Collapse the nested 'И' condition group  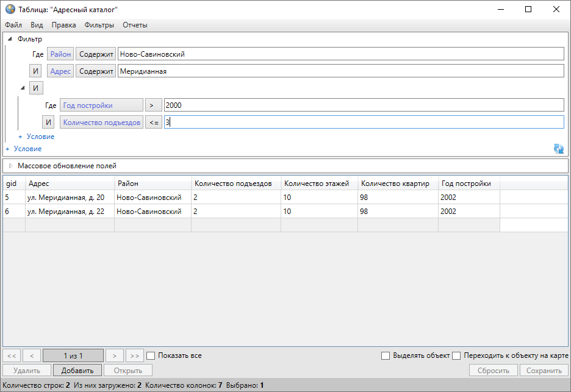tap(23, 88)
